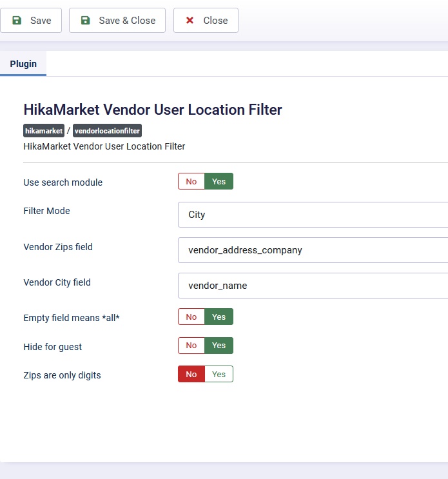Click the Save floppy disk icon

17,21
